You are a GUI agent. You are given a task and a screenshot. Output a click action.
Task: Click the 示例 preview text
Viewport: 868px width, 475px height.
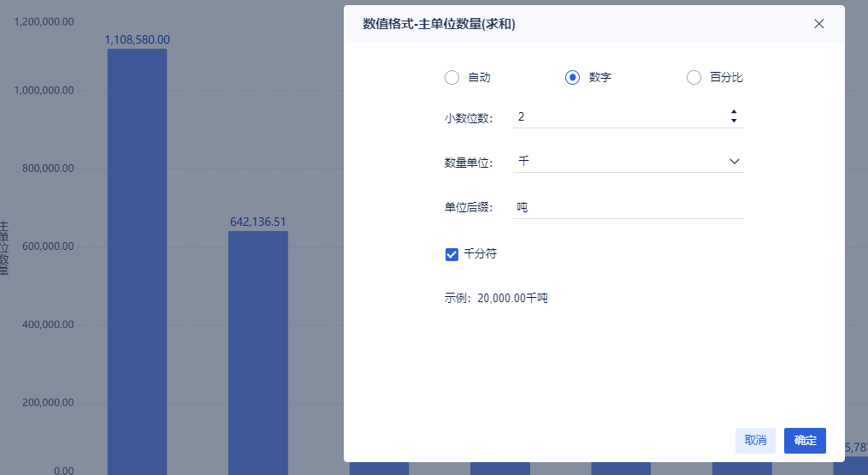click(496, 298)
